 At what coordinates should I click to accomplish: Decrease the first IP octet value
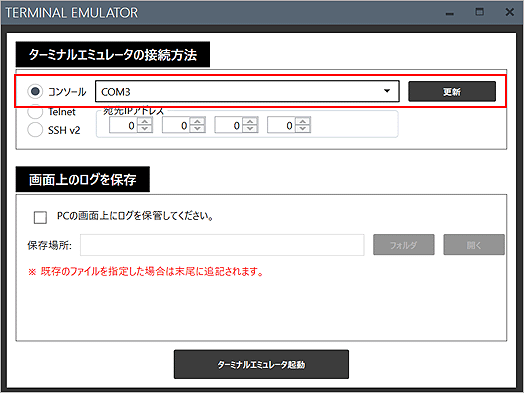[145, 129]
